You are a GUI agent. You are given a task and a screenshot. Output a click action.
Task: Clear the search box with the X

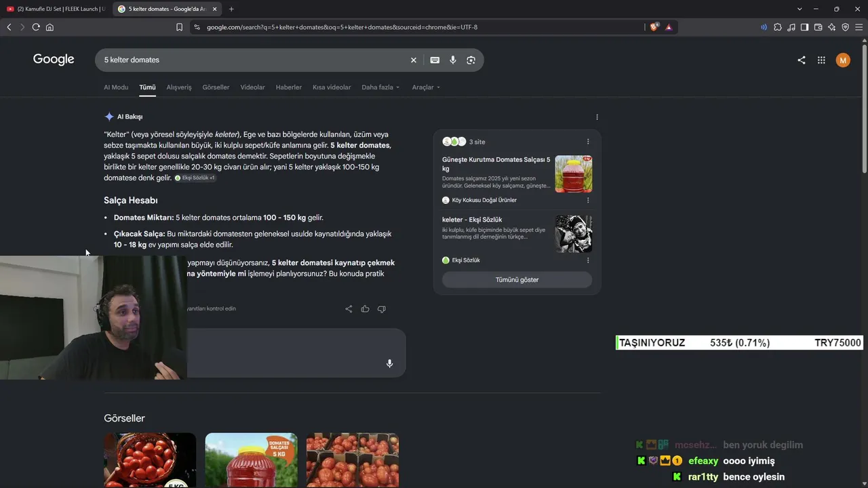point(414,60)
